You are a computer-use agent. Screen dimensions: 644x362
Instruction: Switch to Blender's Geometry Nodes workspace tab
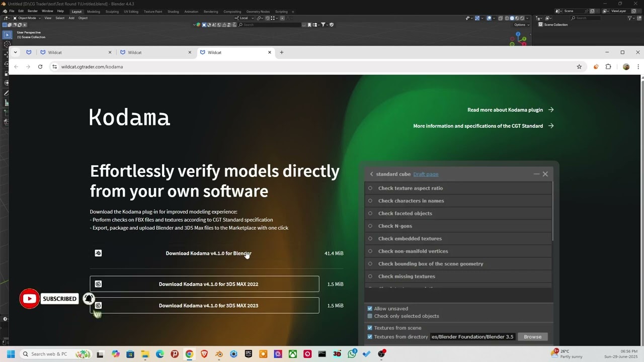pyautogui.click(x=258, y=12)
